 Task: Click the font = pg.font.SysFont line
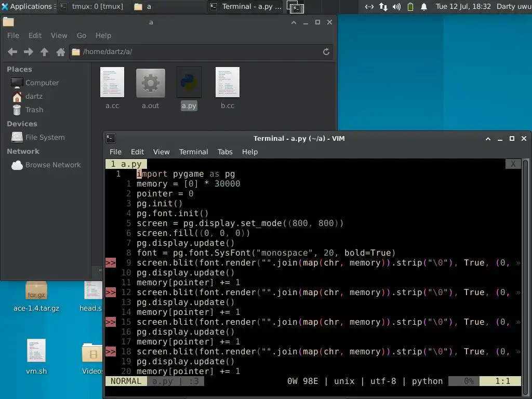click(266, 253)
